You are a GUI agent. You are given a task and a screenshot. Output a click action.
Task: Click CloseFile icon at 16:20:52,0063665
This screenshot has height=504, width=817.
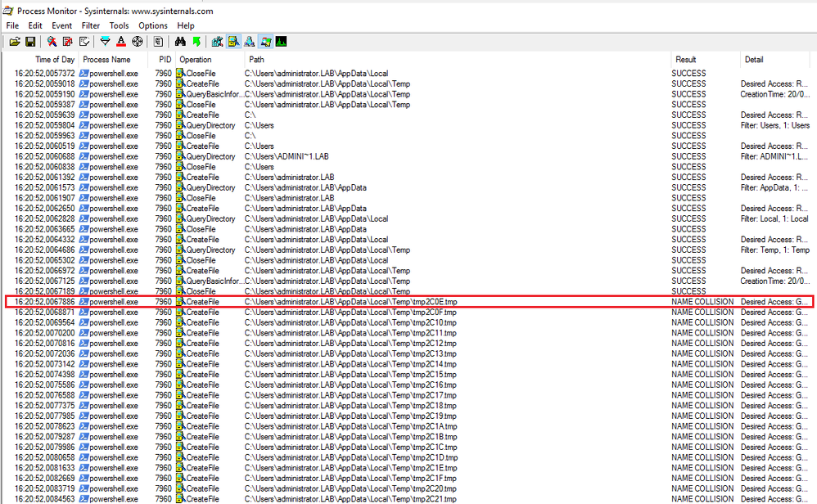coord(180,229)
